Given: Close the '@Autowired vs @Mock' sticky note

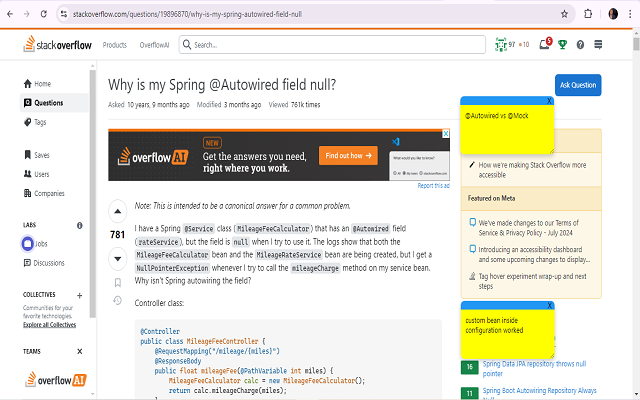Looking at the screenshot, I should point(549,101).
